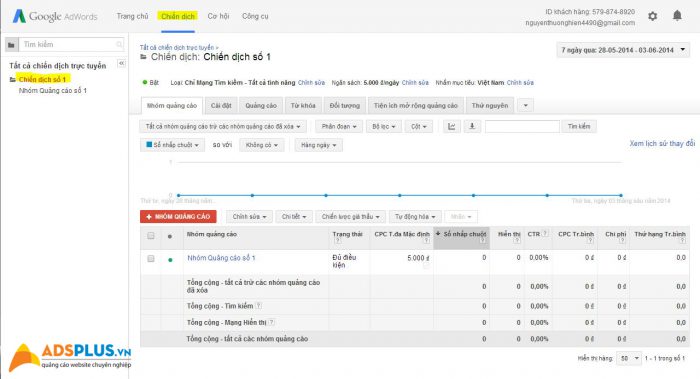Click the folder icon beside search box
This screenshot has height=379, width=700.
[x=12, y=45]
